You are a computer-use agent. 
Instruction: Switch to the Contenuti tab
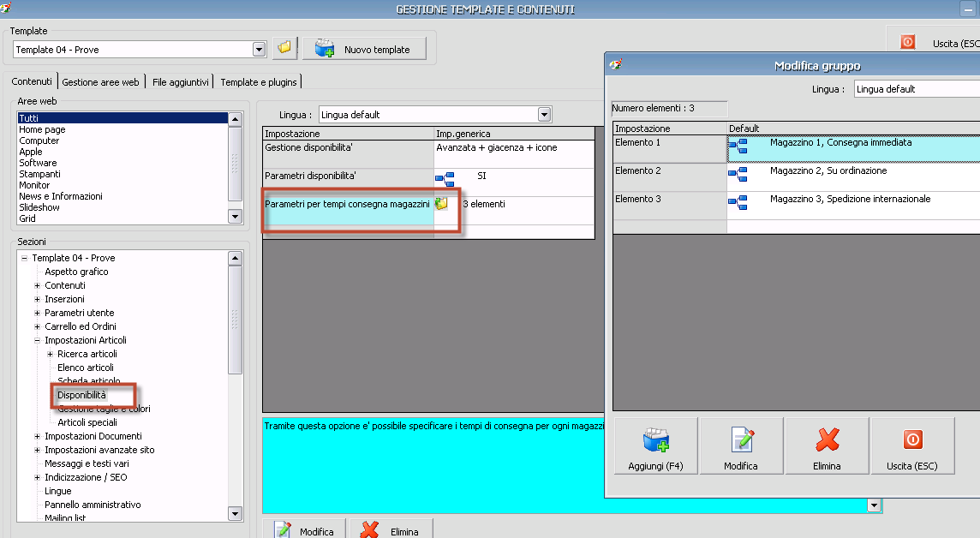pyautogui.click(x=32, y=82)
